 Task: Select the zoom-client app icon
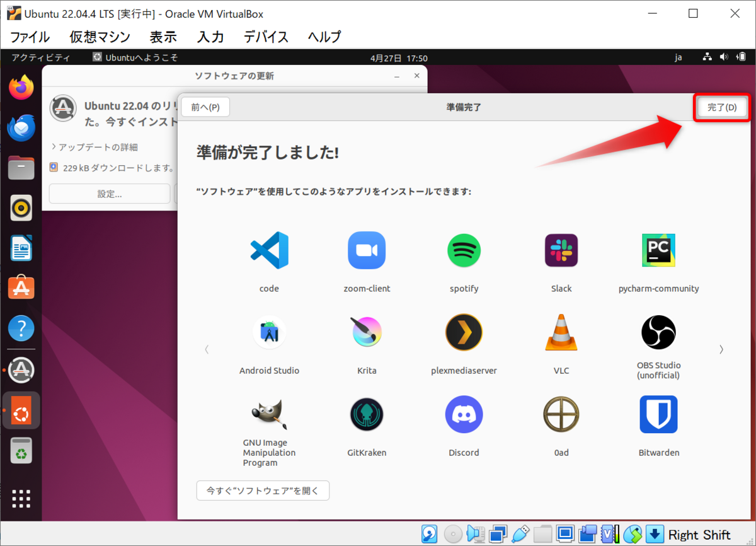point(367,250)
